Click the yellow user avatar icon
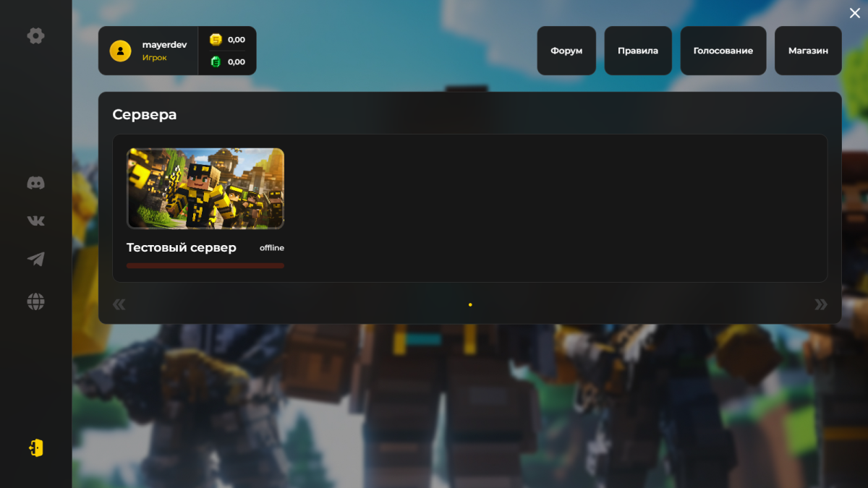 click(120, 51)
